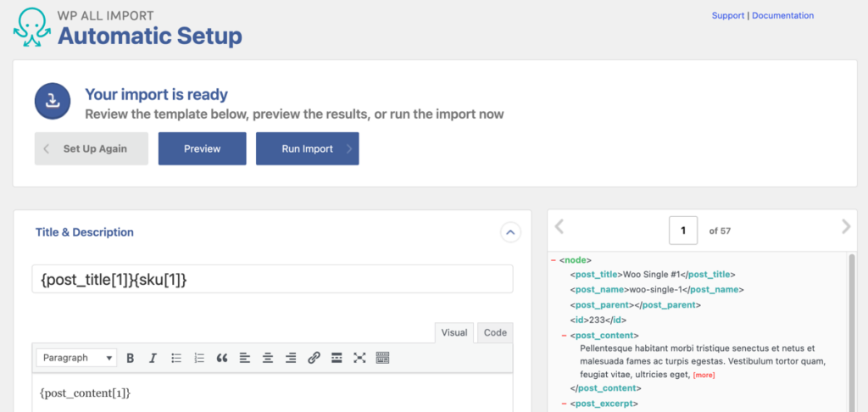
Task: Switch to the Code editor tab
Action: pos(495,333)
